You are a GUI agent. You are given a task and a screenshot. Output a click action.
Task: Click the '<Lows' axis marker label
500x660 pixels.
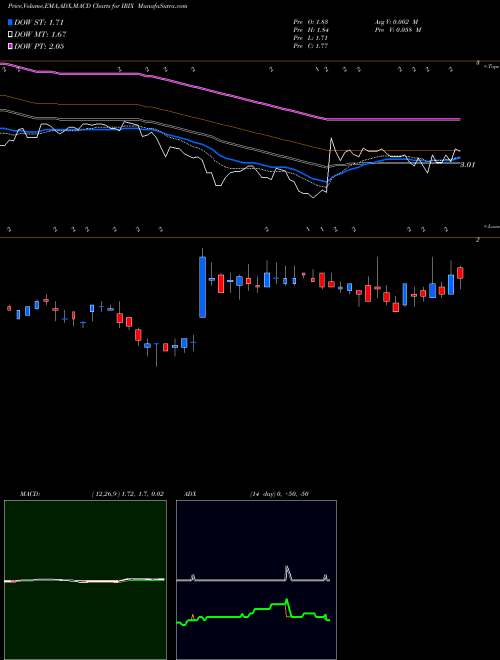pos(491,226)
